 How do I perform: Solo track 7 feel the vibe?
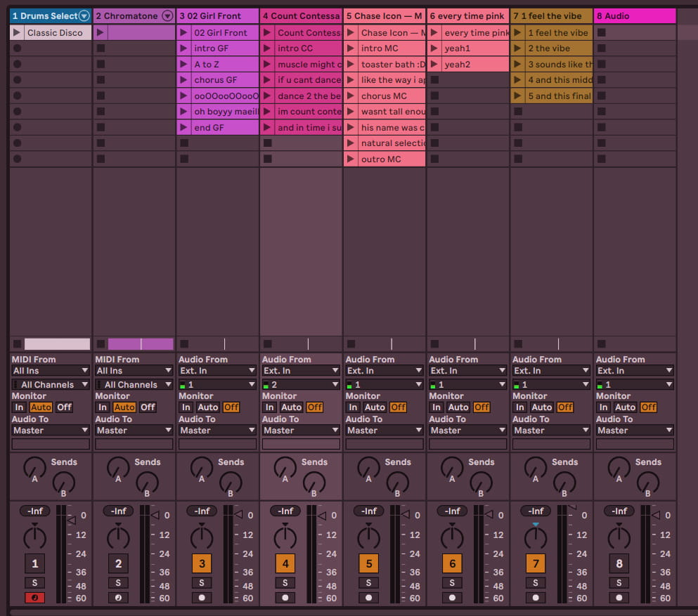click(536, 583)
